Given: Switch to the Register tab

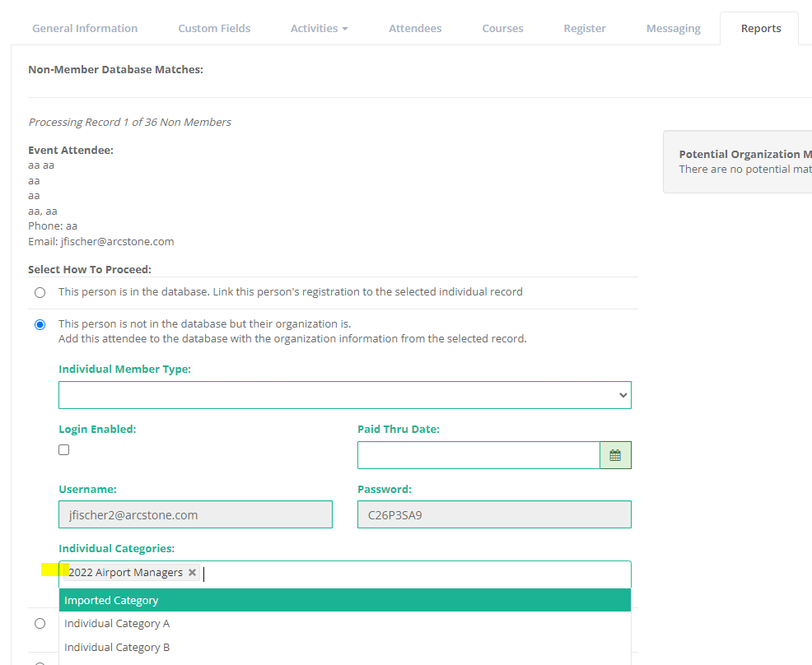Looking at the screenshot, I should 585,29.
